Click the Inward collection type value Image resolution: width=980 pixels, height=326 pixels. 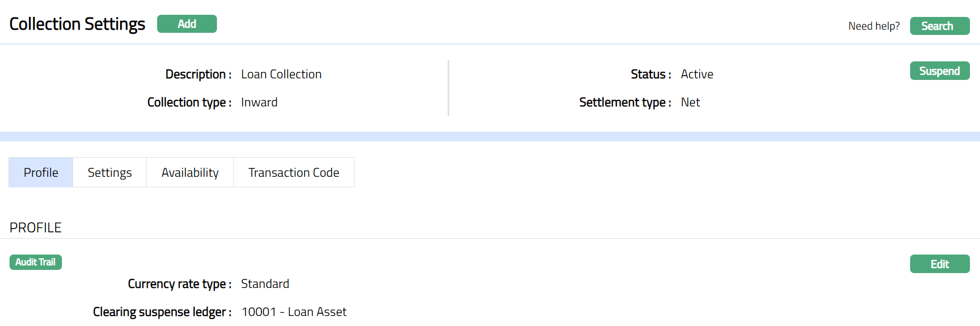(259, 103)
